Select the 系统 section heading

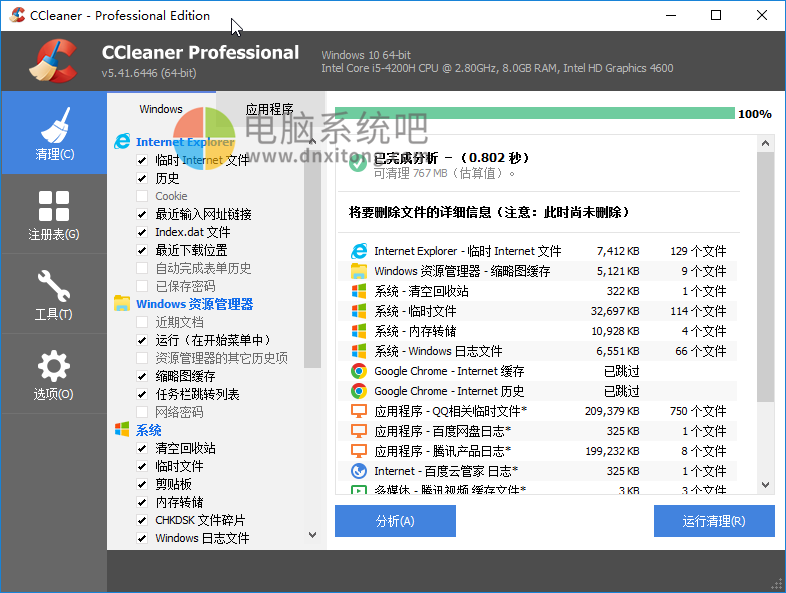148,430
